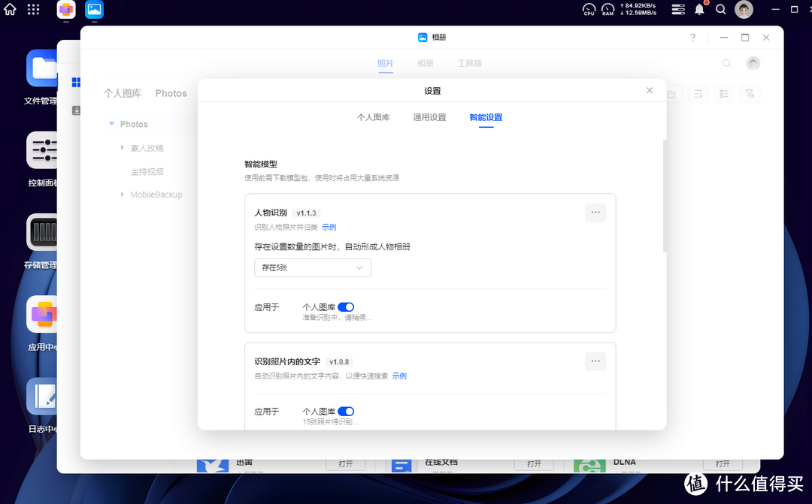Screen dimensions: 812x504
Task: Click the sort order icon in the toolbar
Action: pos(698,93)
